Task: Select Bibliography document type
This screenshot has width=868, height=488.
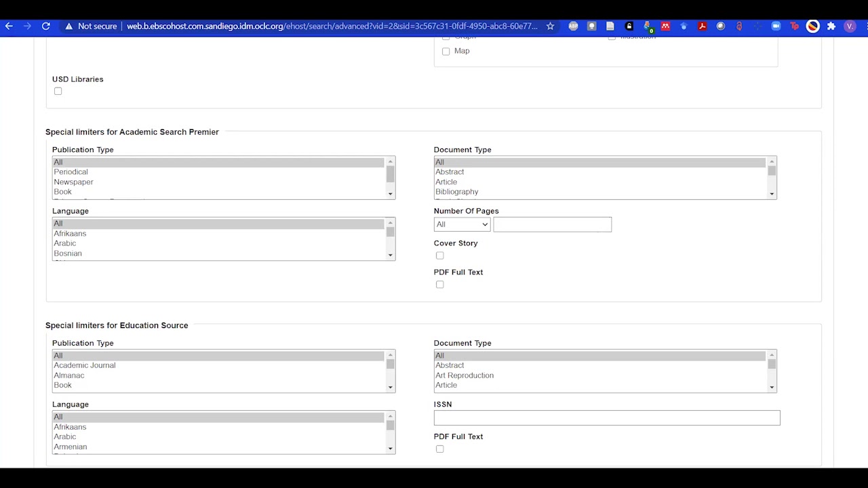Action: 600,192
